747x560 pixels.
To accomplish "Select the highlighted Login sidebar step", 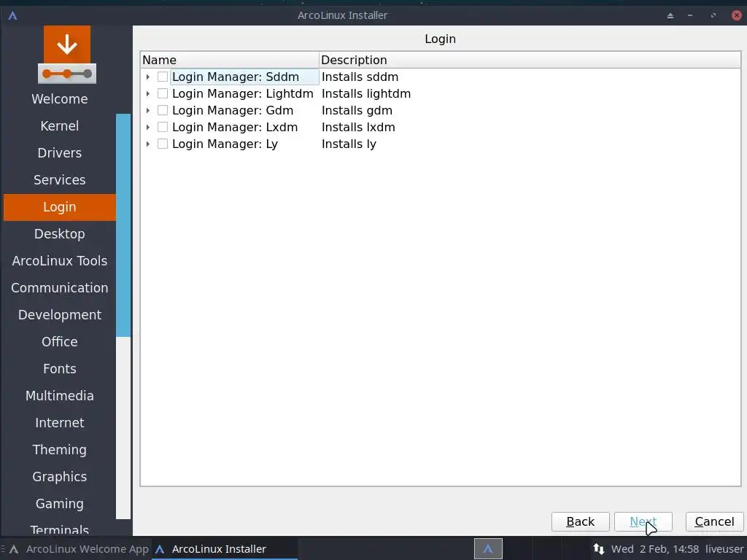I will point(60,207).
